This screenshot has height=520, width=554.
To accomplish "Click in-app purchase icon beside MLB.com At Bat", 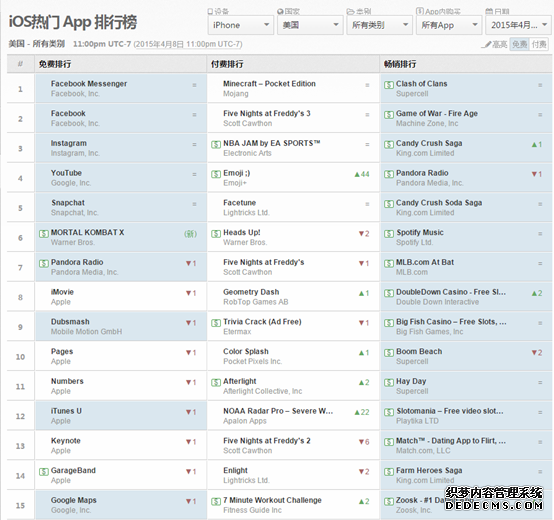I will [389, 263].
